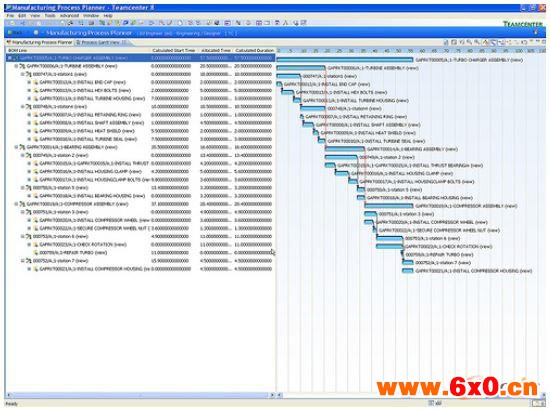The width and height of the screenshot is (550, 410).
Task: Click the COMPRESSOR ASSEMBLY process icon in tree
Action: tap(22, 204)
